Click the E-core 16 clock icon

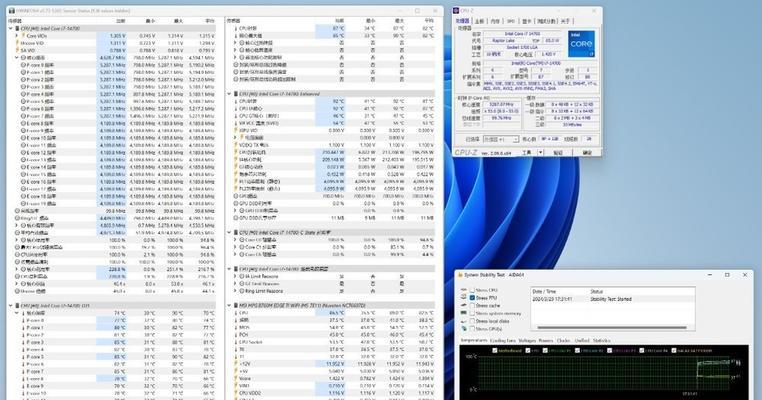point(23,182)
